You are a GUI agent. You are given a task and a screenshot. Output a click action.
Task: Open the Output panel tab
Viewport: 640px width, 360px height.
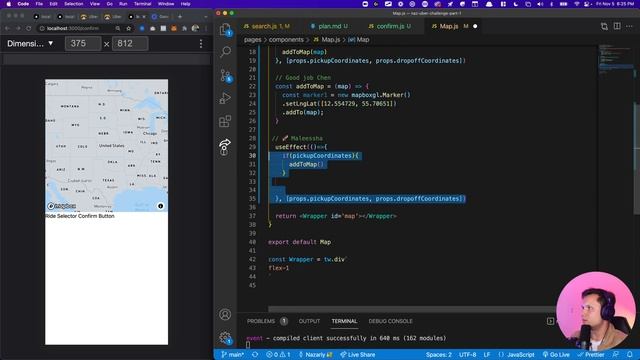[x=309, y=321]
